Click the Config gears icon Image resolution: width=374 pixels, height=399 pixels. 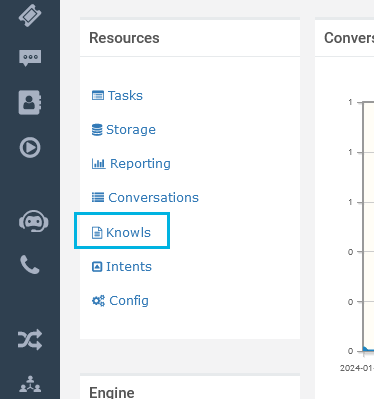coord(98,301)
